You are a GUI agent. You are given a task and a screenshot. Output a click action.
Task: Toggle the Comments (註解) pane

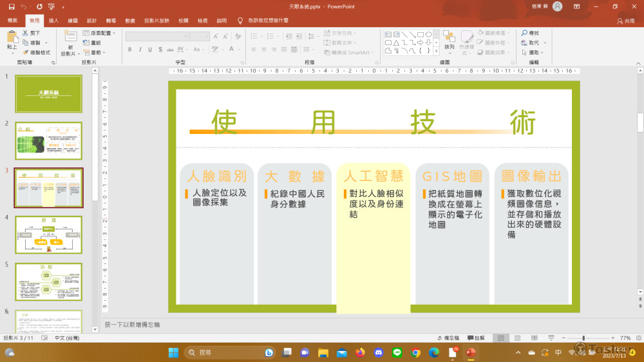point(477,338)
